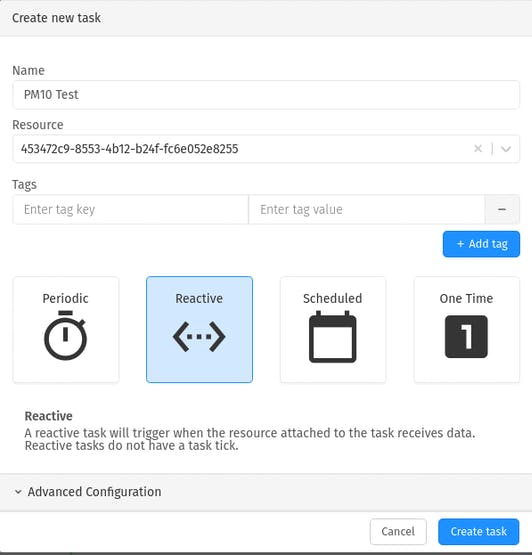Click the Create task button

pyautogui.click(x=479, y=532)
